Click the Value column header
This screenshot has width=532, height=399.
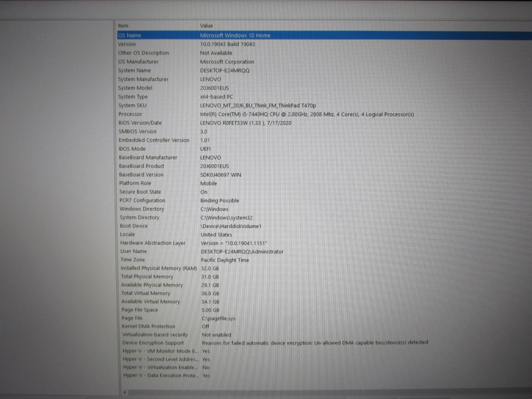[x=206, y=25]
